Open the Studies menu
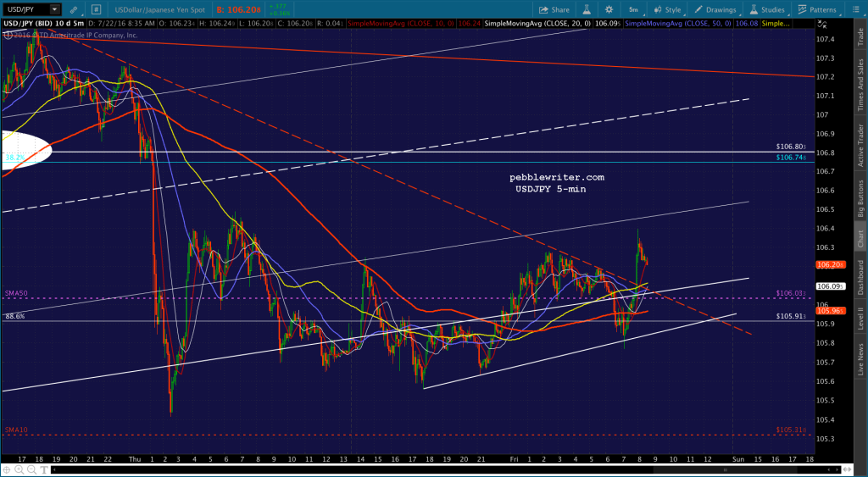The width and height of the screenshot is (868, 477). 767,9
